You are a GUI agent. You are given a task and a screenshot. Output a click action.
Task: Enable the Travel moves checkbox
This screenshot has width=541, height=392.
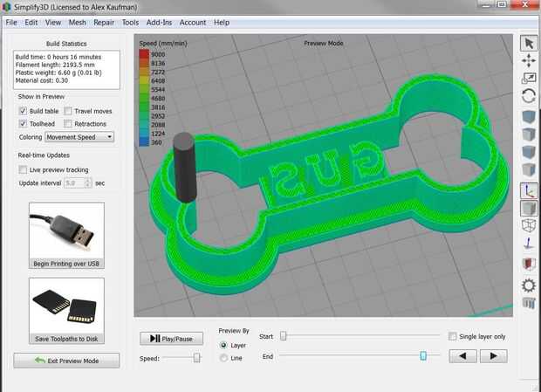point(68,111)
